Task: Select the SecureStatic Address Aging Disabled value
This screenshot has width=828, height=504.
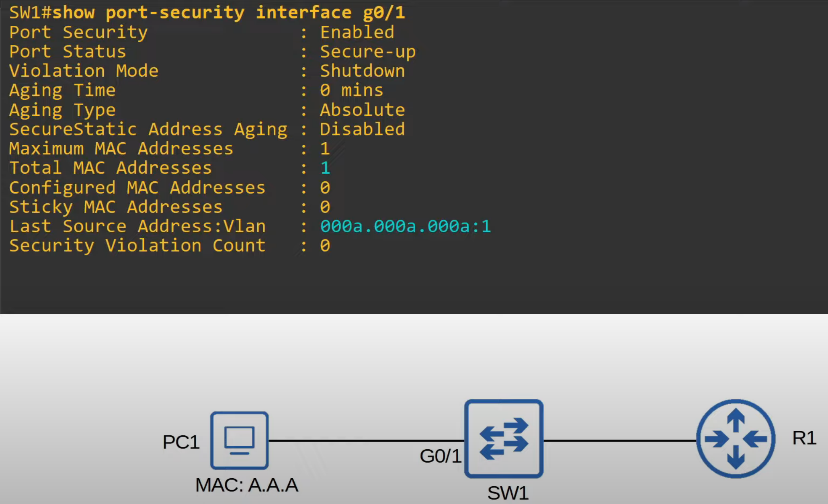Action: point(362,129)
